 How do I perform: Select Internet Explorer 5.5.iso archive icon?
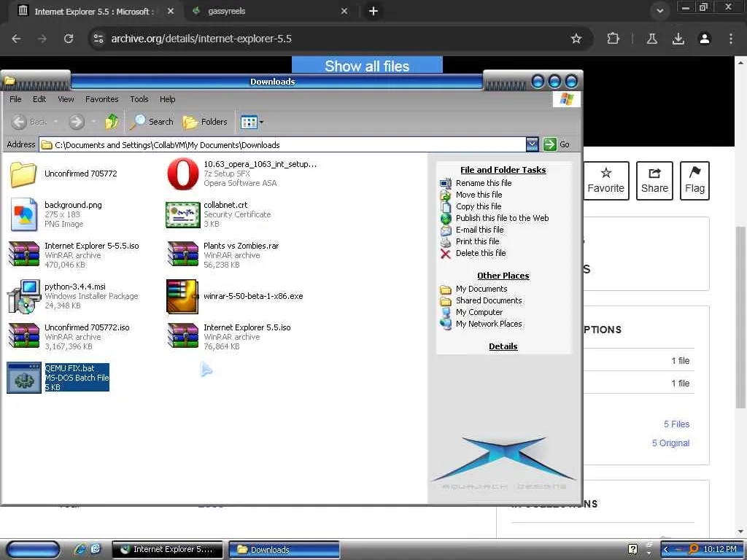click(x=183, y=335)
